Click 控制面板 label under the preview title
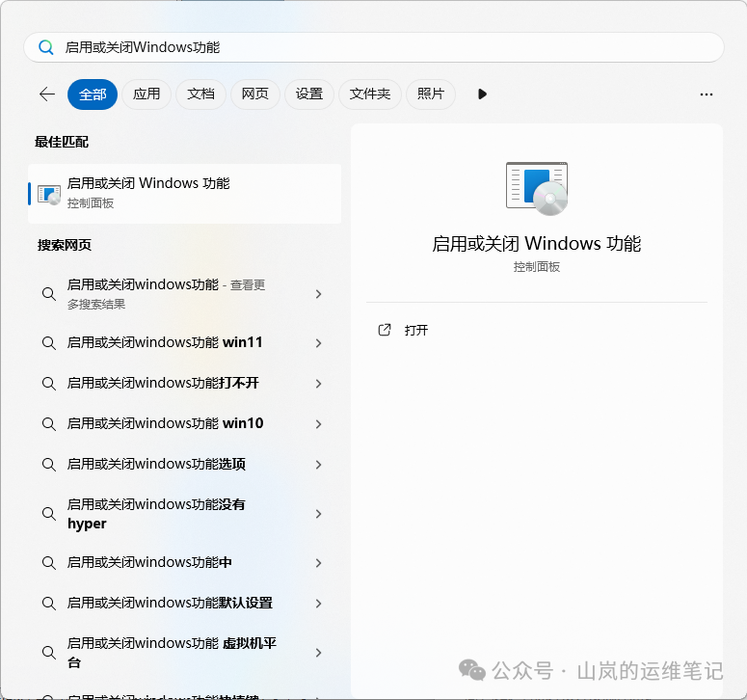The image size is (747, 700). click(537, 267)
